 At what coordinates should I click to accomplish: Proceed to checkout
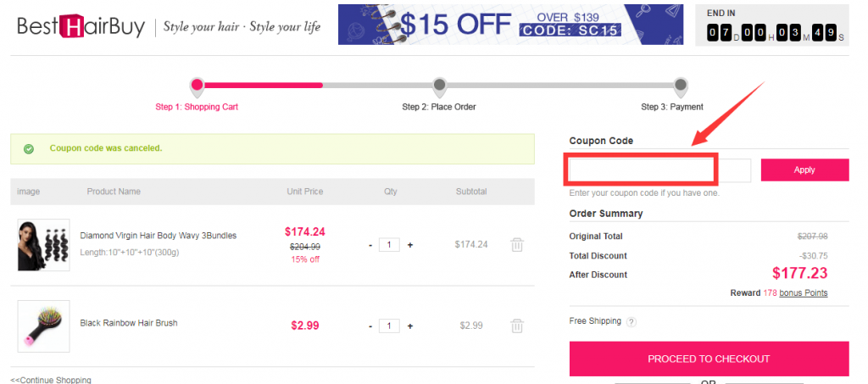point(709,359)
